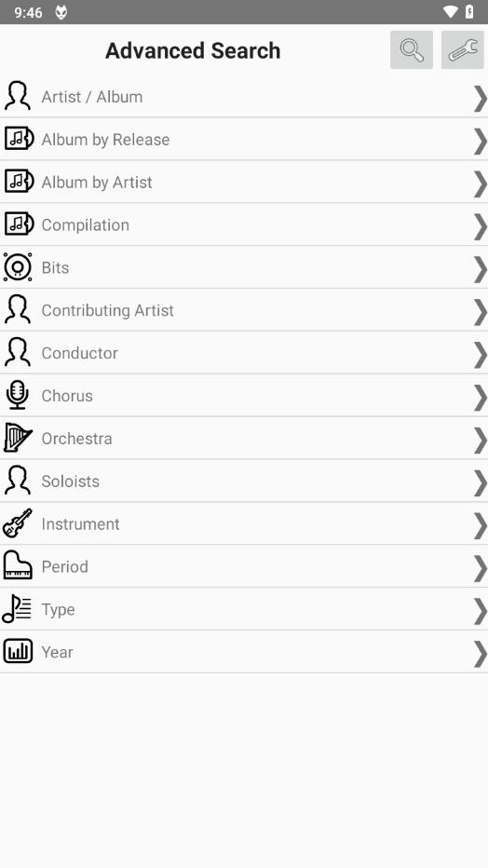Choose Album by Artist from list
Viewport: 488px width, 868px height.
click(244, 182)
